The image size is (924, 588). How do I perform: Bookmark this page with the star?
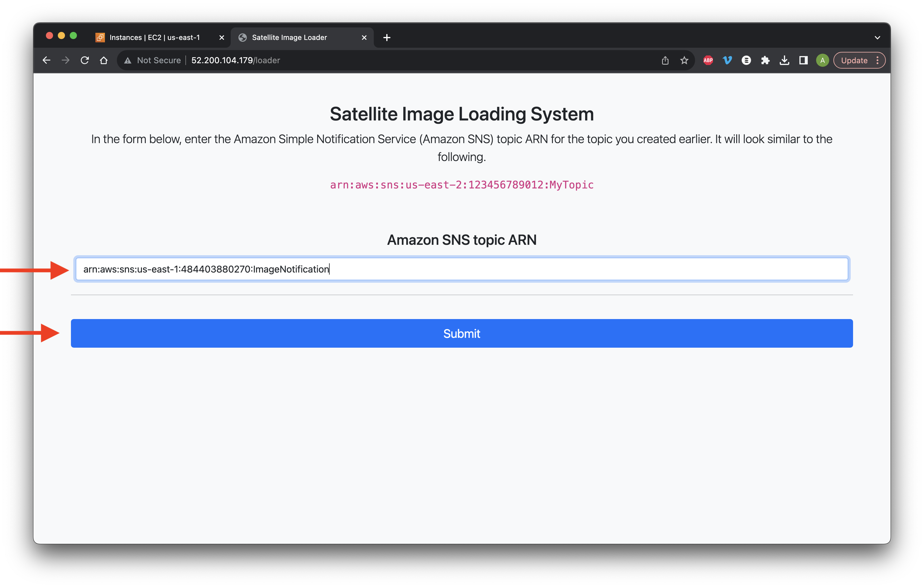pos(684,60)
